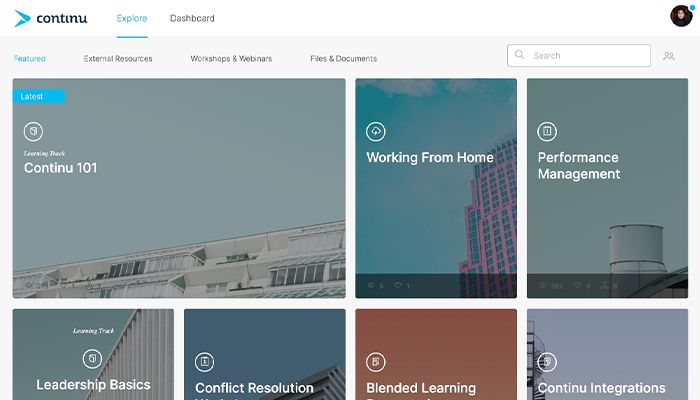The image size is (700, 400).
Task: Open the Explore tab
Action: click(132, 18)
